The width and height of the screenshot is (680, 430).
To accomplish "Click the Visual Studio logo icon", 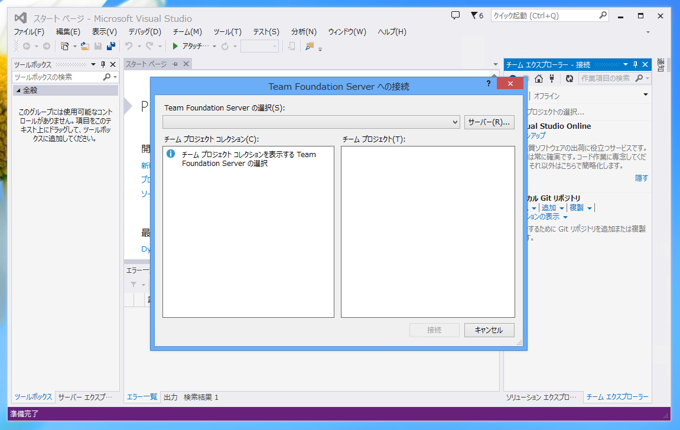I will [x=21, y=18].
